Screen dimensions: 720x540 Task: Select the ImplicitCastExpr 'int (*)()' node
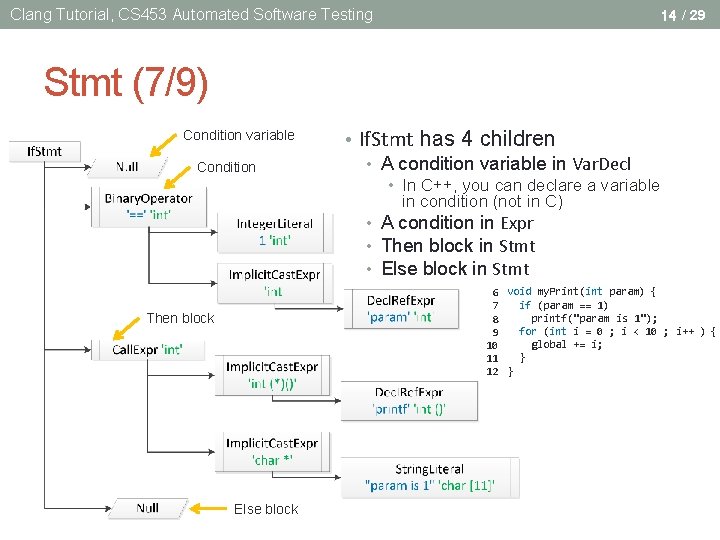[272, 375]
